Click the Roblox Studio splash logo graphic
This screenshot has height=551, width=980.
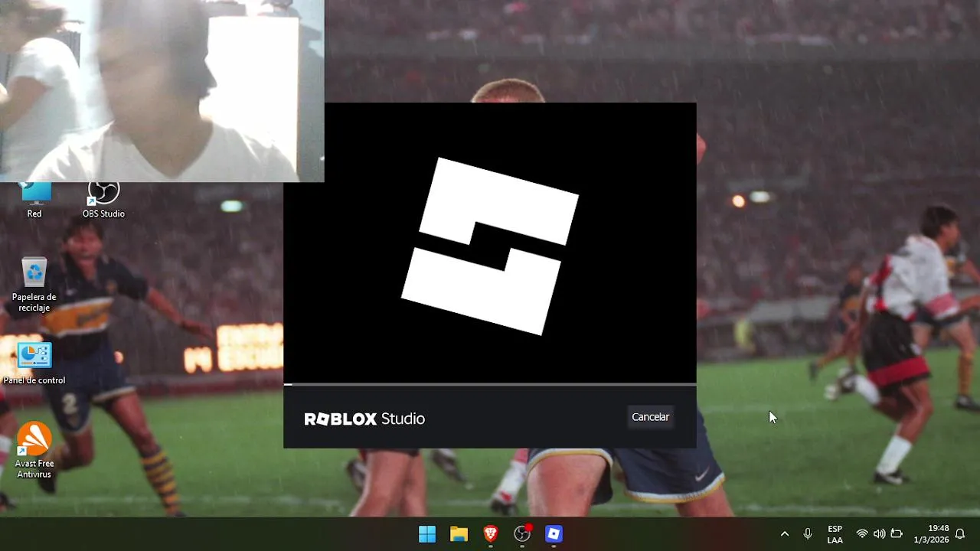click(x=490, y=246)
